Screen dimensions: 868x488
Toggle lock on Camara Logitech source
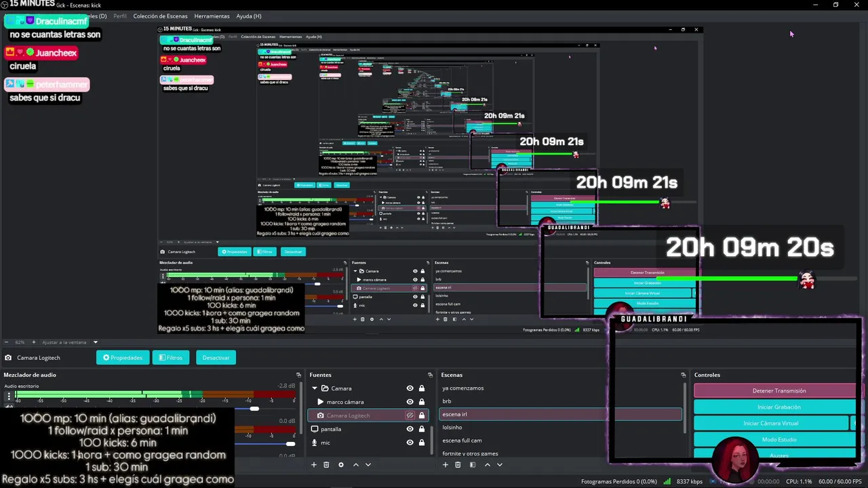click(422, 415)
